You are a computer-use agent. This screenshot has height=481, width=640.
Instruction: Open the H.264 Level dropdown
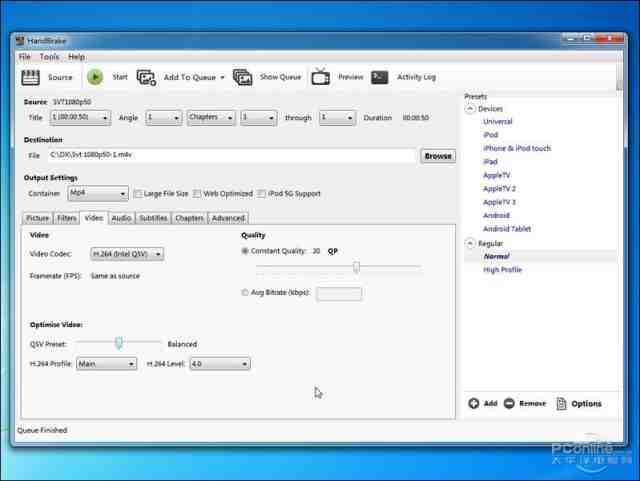pyautogui.click(x=220, y=364)
